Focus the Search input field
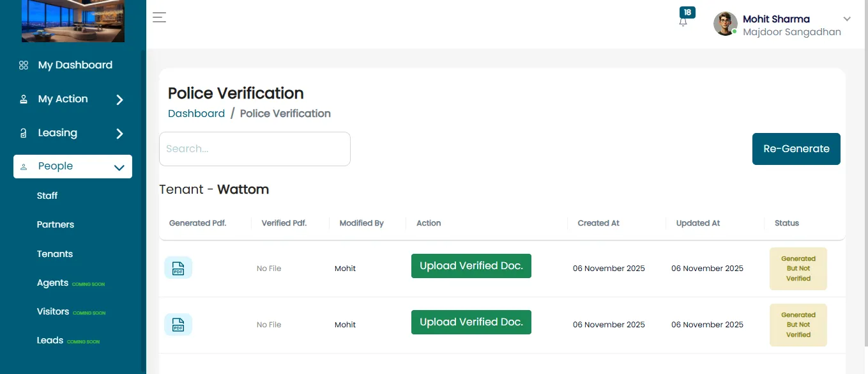868x374 pixels. click(x=255, y=149)
